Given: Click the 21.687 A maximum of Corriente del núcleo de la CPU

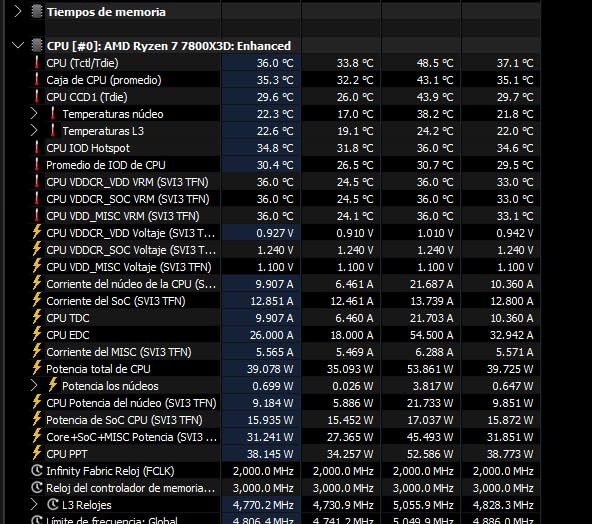Looking at the screenshot, I should tap(432, 284).
